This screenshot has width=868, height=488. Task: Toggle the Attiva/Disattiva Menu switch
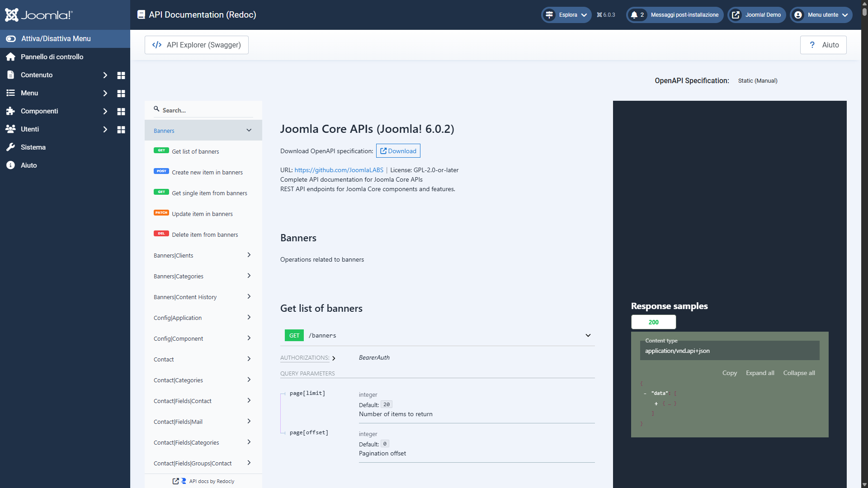point(10,38)
